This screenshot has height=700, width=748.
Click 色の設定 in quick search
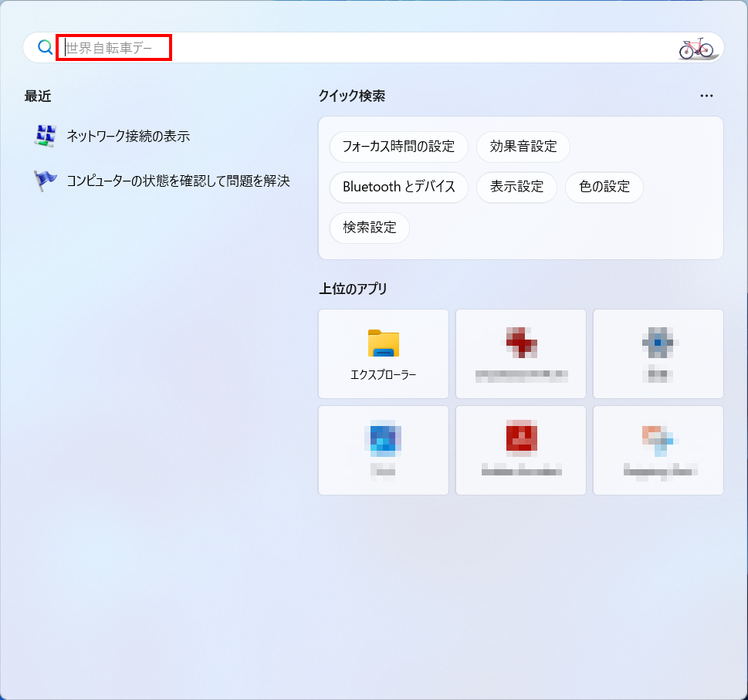click(604, 187)
